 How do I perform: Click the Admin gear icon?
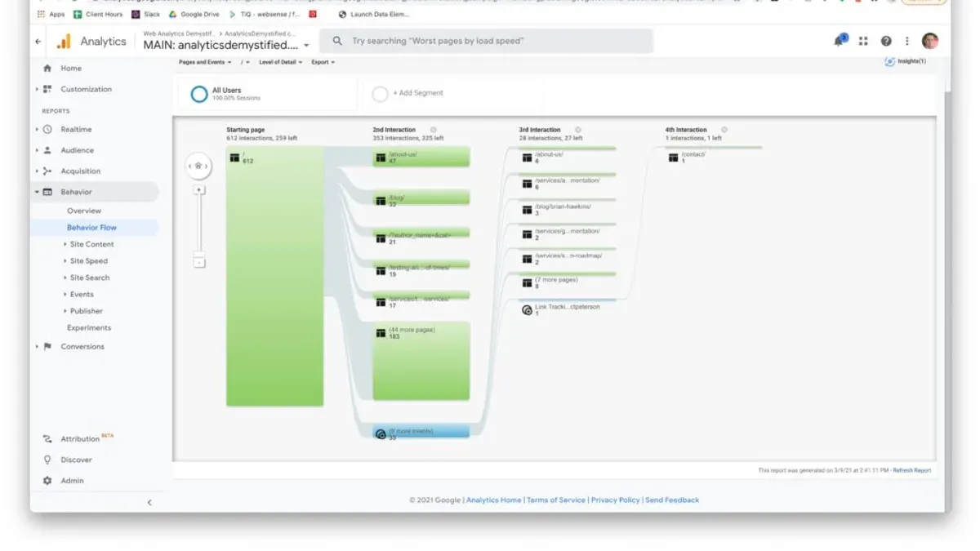[x=47, y=481]
